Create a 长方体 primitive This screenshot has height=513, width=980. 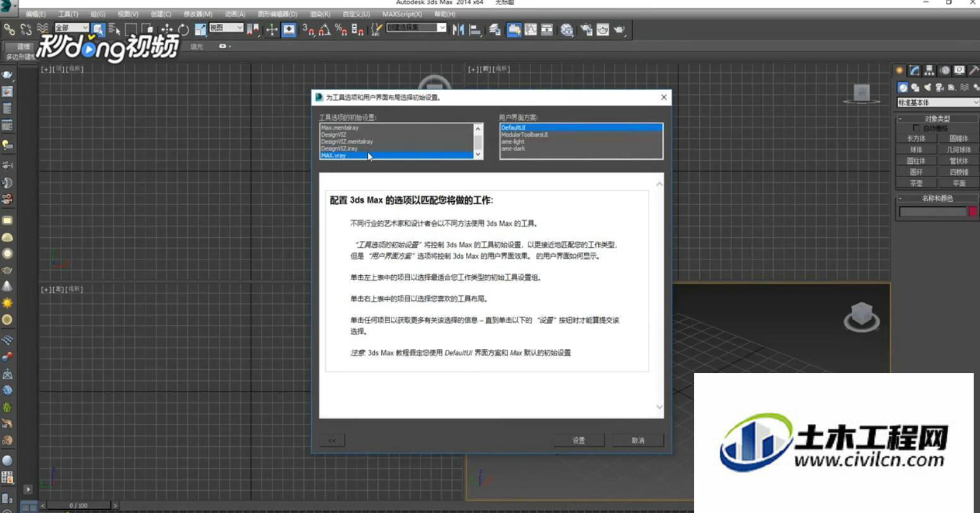coord(916,139)
